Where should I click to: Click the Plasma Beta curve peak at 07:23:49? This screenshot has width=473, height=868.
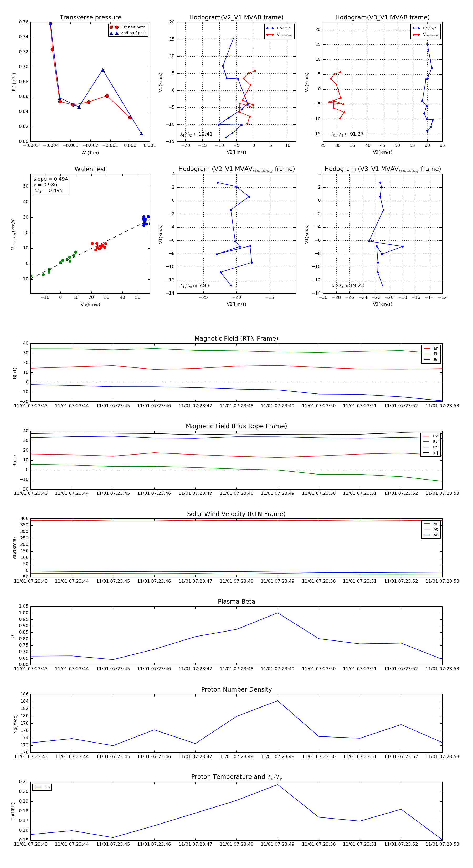coord(277,613)
